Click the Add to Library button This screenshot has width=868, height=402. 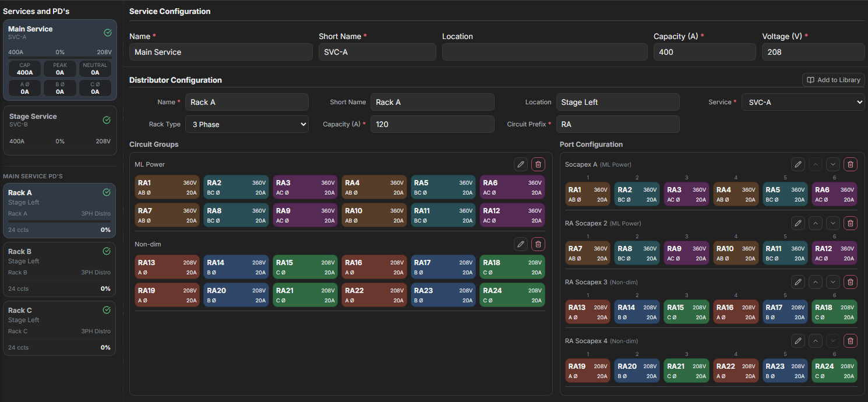(x=834, y=80)
